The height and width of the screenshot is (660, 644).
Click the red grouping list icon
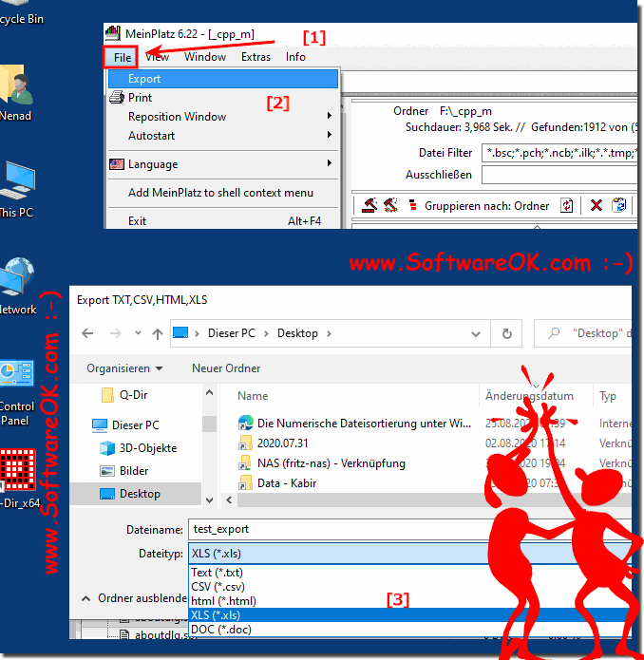pos(413,205)
